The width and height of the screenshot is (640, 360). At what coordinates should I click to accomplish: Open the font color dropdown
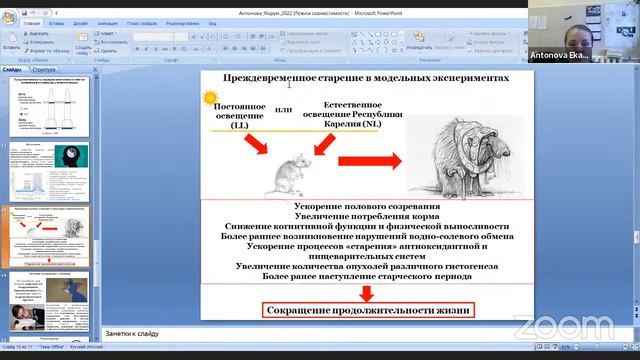(x=210, y=49)
